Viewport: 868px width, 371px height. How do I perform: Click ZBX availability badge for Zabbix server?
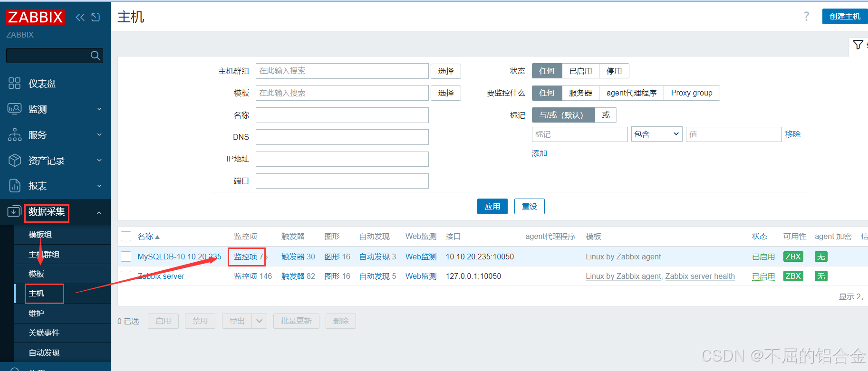pyautogui.click(x=793, y=276)
